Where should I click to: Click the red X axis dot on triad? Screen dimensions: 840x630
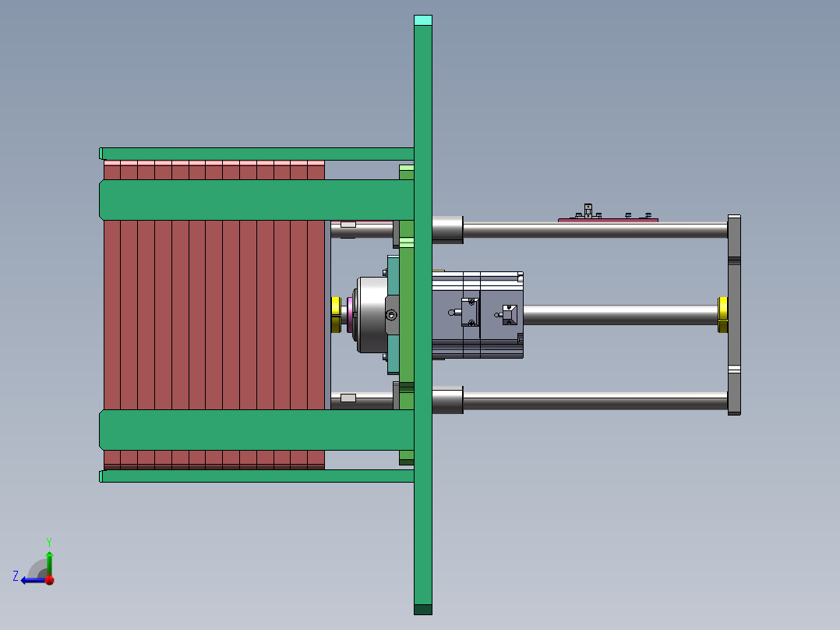tap(50, 580)
